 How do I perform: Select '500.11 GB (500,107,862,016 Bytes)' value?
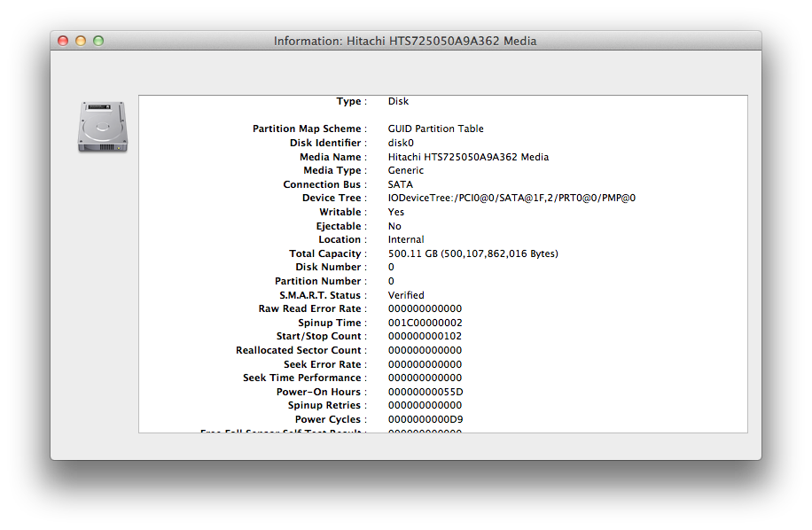pos(473,253)
